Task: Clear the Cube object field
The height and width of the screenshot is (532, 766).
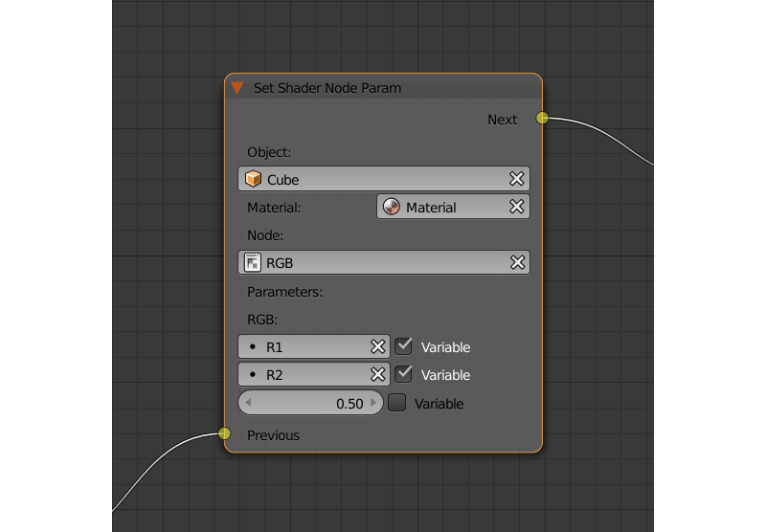Action: coord(516,179)
